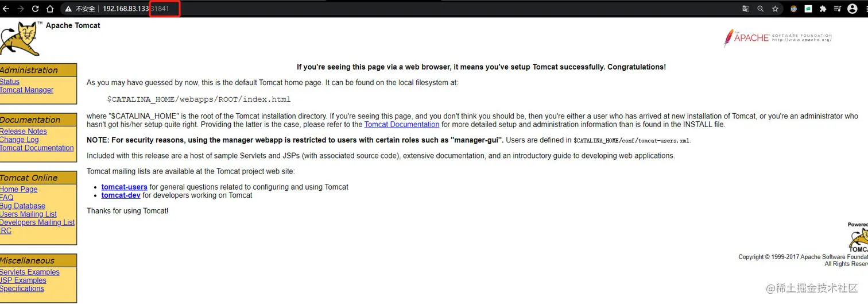Open the Tomcat Manager link

pyautogui.click(x=26, y=90)
